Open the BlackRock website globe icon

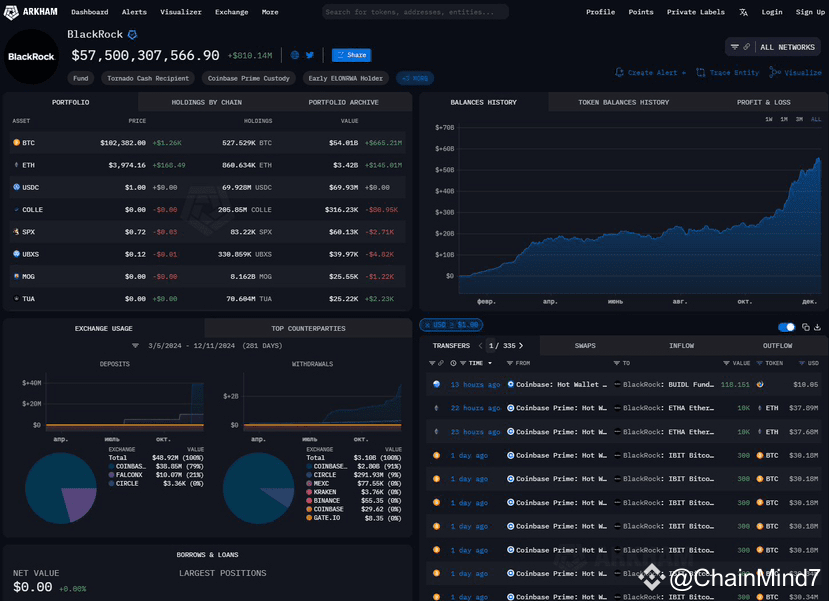point(294,55)
